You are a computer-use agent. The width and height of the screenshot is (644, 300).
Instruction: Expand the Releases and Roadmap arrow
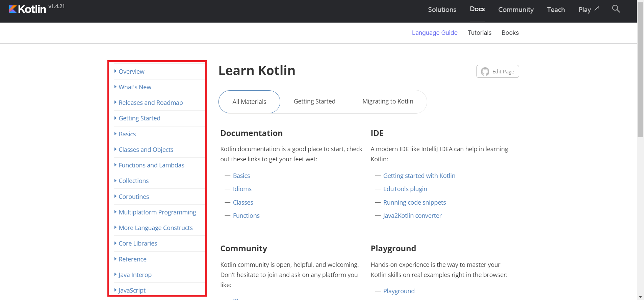115,102
